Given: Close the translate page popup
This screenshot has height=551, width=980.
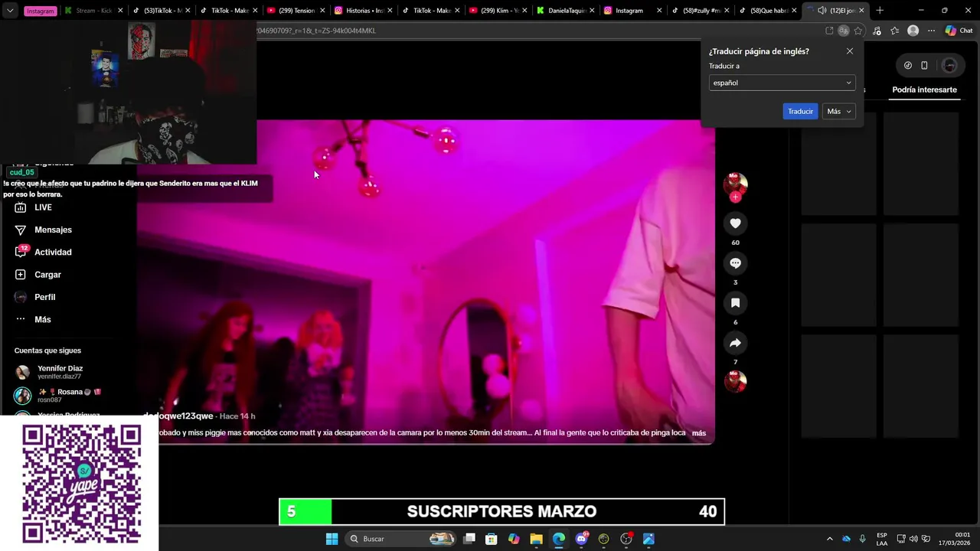Looking at the screenshot, I should coord(849,51).
